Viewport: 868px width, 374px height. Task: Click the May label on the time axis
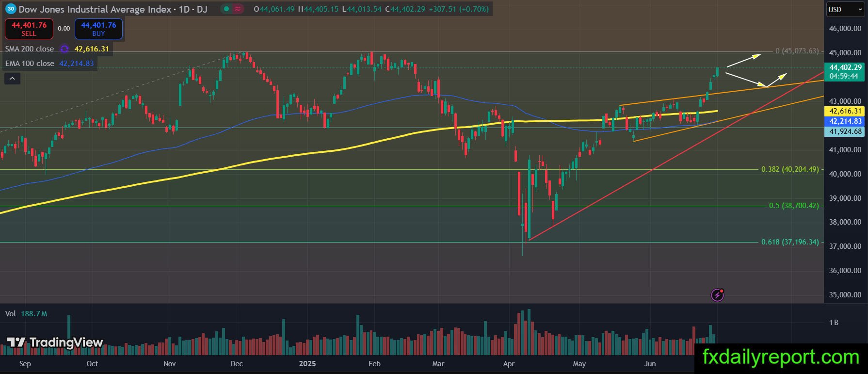tap(579, 364)
